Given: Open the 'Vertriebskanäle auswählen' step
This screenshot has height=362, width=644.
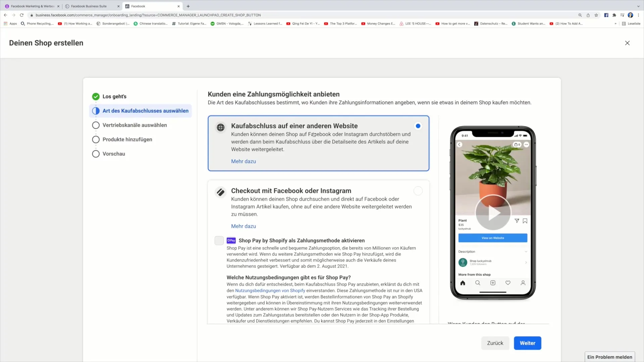Looking at the screenshot, I should pos(135,125).
